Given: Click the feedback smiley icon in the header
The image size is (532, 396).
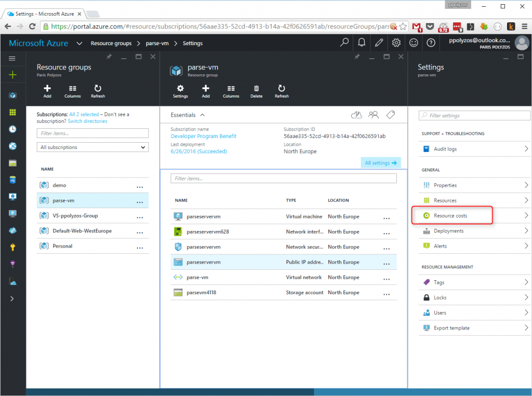Looking at the screenshot, I should tap(414, 43).
